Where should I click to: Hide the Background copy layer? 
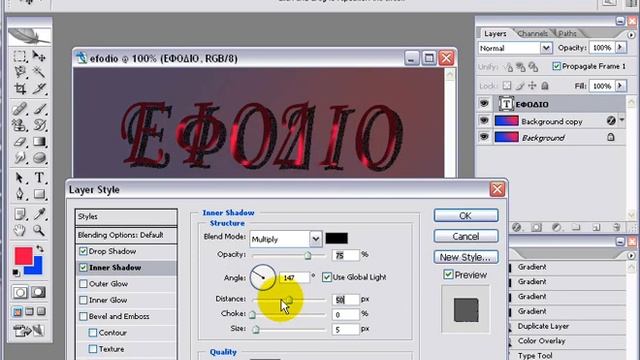click(x=484, y=121)
